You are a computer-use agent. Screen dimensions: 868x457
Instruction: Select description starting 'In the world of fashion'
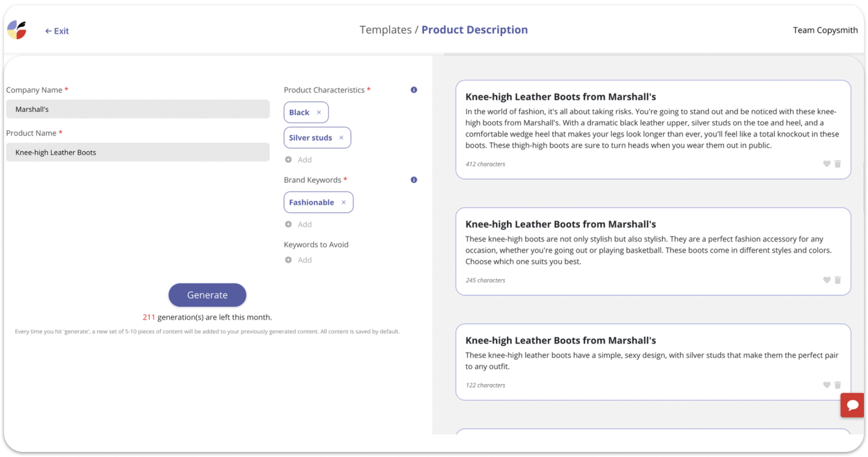(653, 130)
